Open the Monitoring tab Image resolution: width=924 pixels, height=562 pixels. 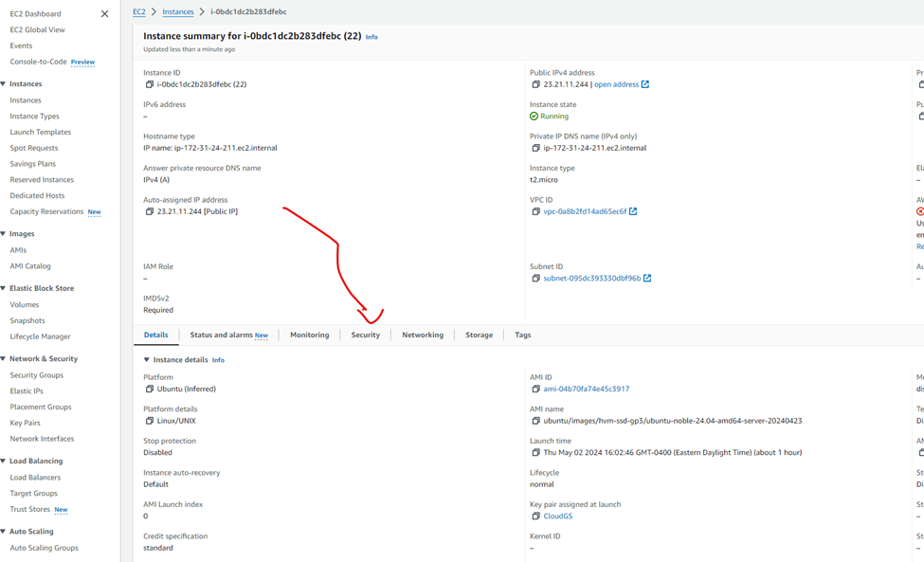(x=309, y=335)
